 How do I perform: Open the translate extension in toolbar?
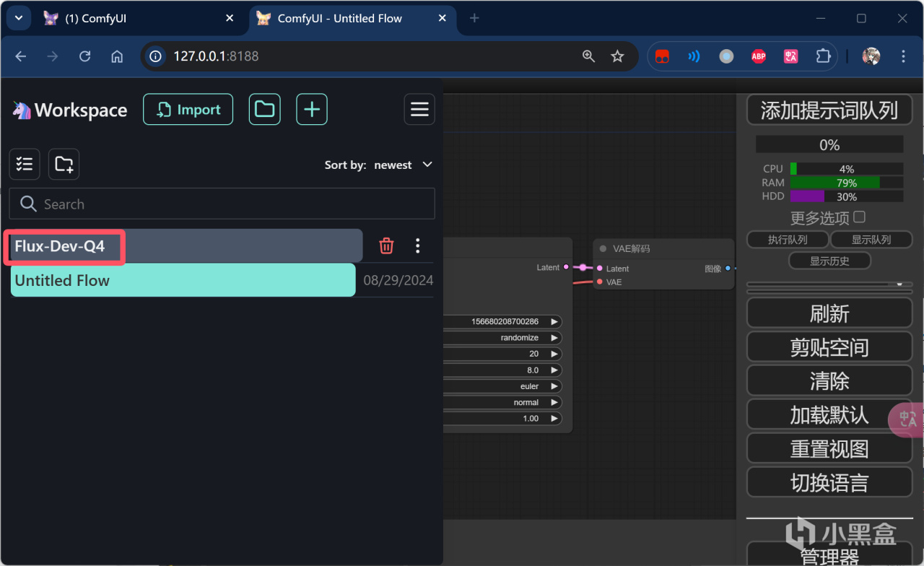point(791,56)
